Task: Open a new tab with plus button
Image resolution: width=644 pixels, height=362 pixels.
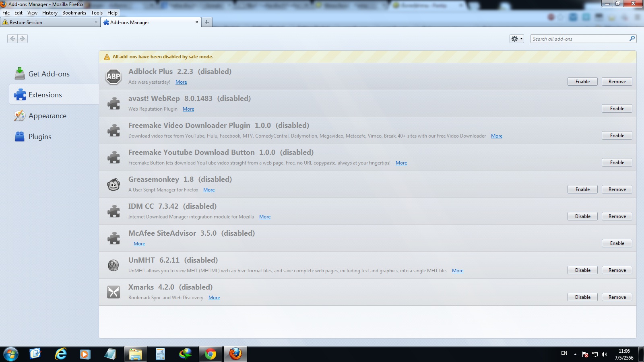Action: coord(207,22)
